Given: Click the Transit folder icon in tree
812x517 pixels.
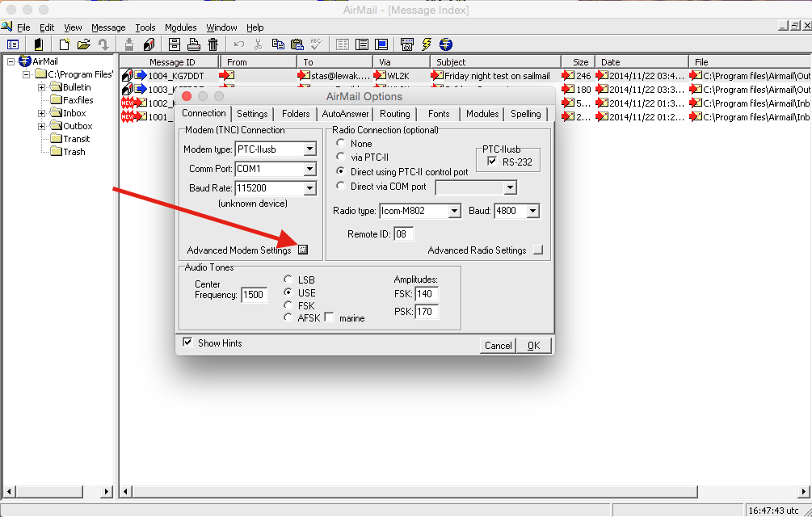Looking at the screenshot, I should click(56, 139).
